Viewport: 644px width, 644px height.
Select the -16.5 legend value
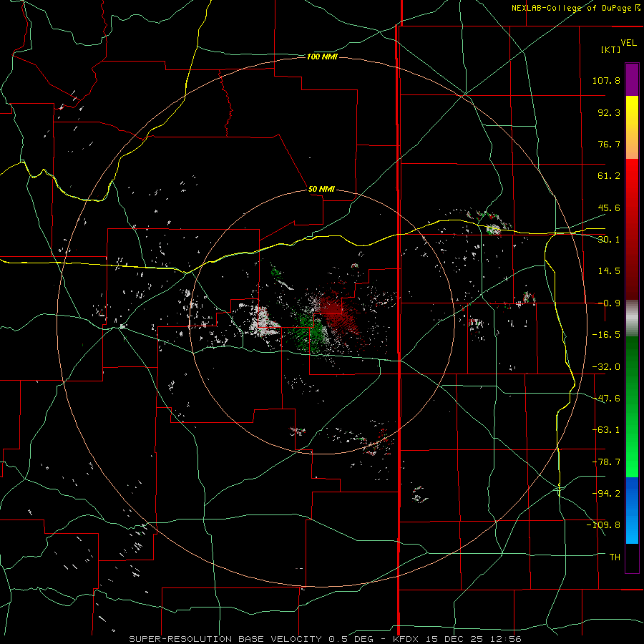point(606,335)
